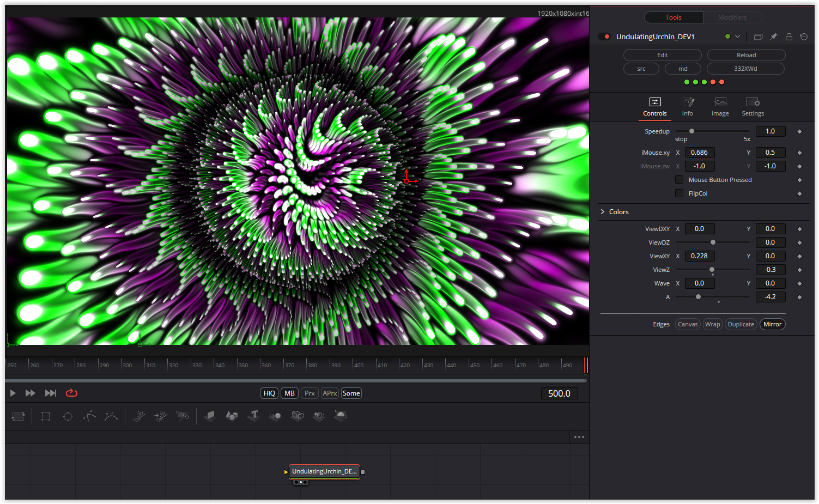Select the BSpline mask tool

[111, 416]
